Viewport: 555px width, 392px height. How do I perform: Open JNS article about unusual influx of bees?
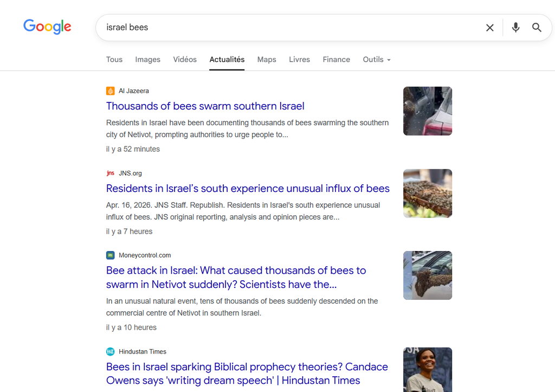coord(248,189)
